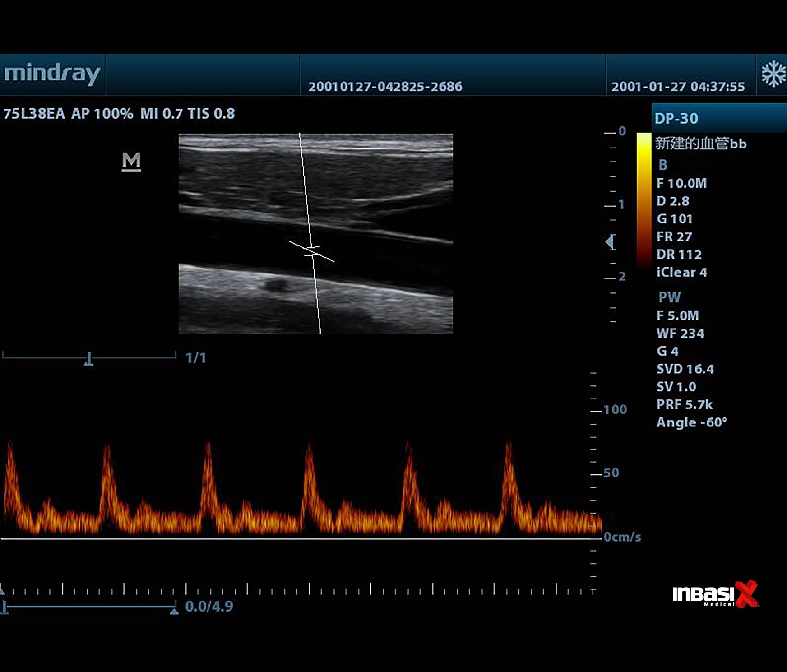This screenshot has width=787, height=672.
Task: Click the iClear 4 setting
Action: point(681,272)
